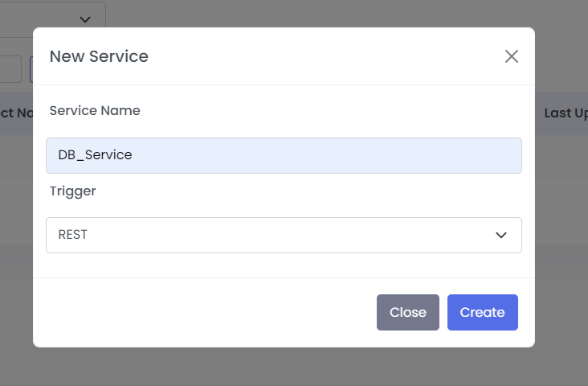The image size is (588, 386).
Task: Click the Trigger label text
Action: coord(73,191)
